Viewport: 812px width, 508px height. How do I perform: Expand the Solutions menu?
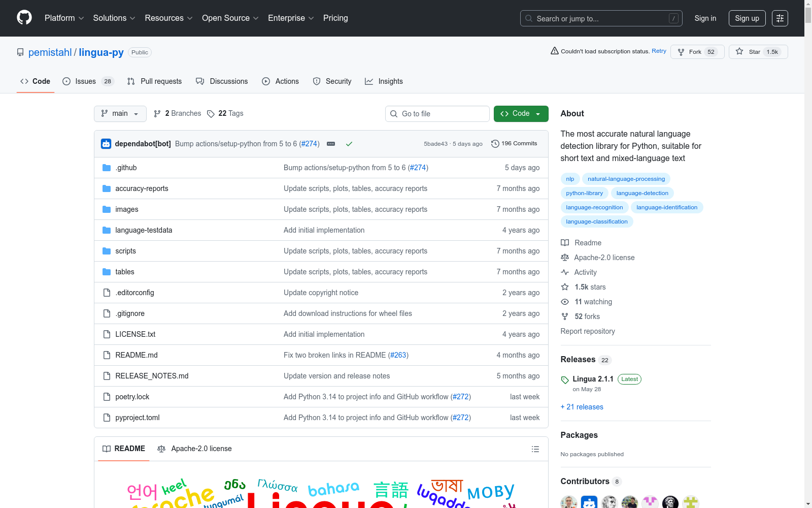(114, 18)
